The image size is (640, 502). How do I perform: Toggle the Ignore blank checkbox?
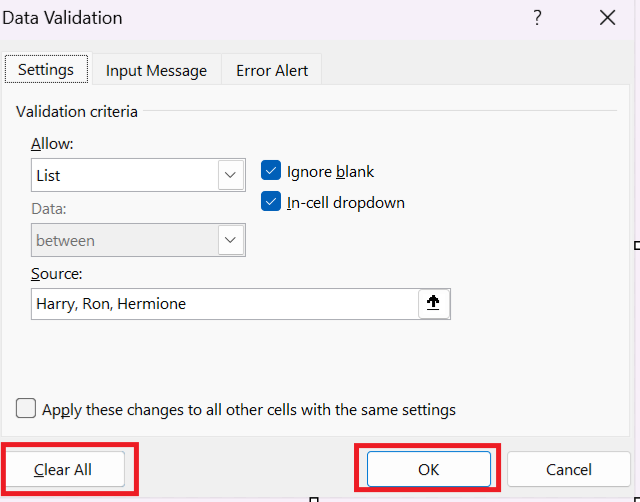point(271,171)
